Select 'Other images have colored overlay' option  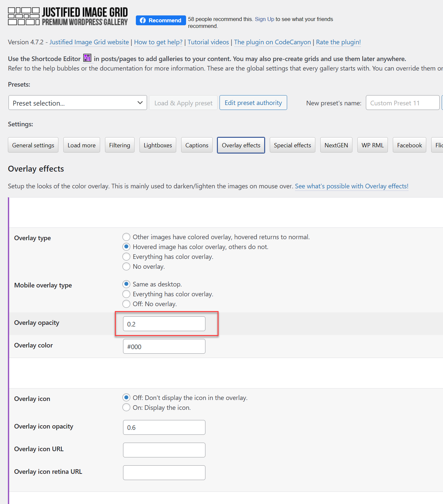(126, 237)
